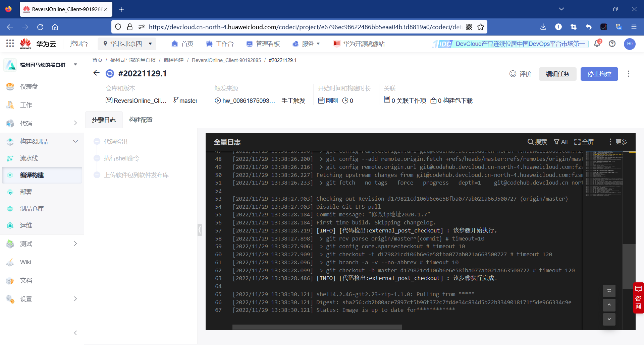The width and height of the screenshot is (644, 345).
Task: Jump to bottom of the log
Action: pos(609,319)
